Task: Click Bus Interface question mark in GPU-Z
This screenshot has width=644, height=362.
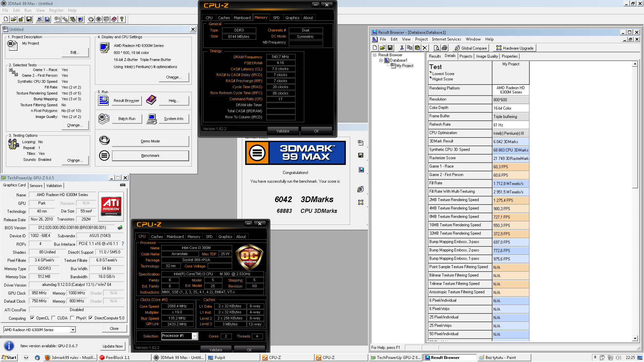Action: [x=122, y=244]
